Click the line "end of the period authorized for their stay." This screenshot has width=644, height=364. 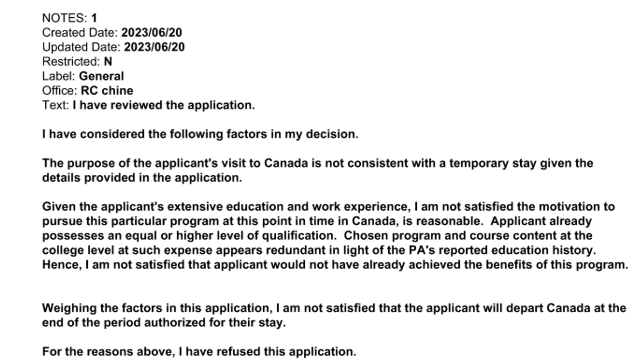(163, 323)
